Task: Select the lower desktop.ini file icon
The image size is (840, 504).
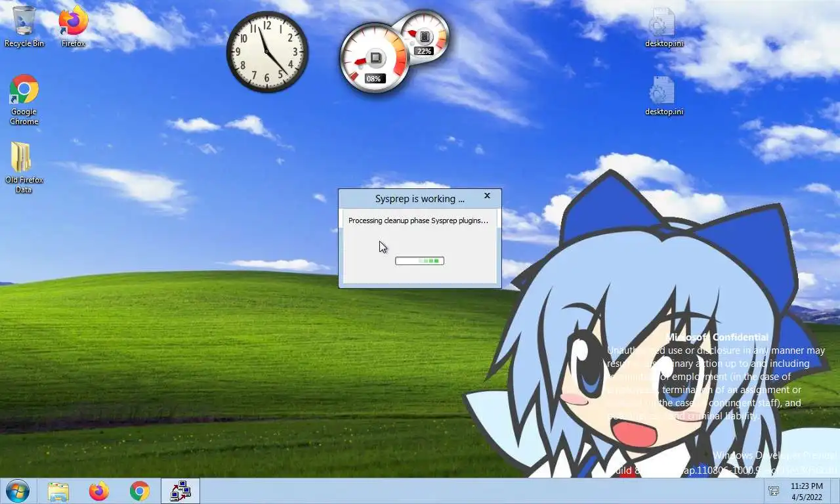Action: coord(663,96)
